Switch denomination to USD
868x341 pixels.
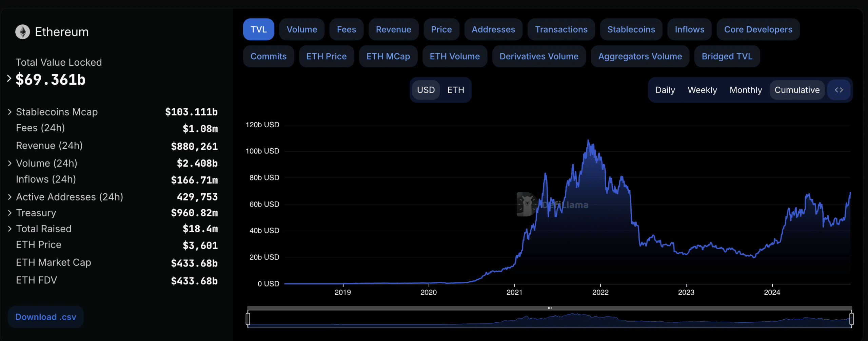[x=426, y=90]
